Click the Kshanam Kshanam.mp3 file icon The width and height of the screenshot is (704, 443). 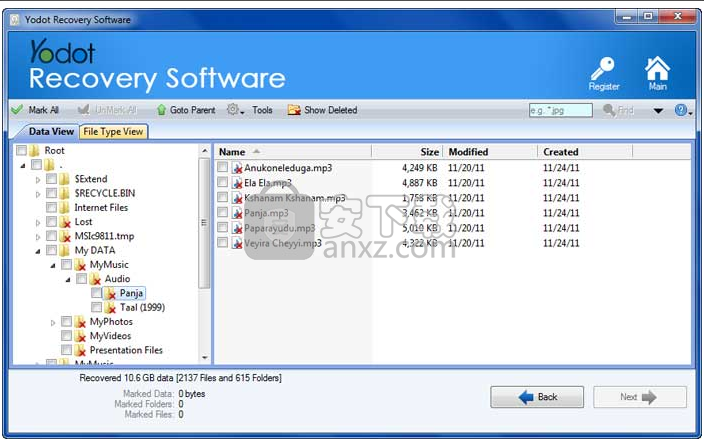point(237,198)
